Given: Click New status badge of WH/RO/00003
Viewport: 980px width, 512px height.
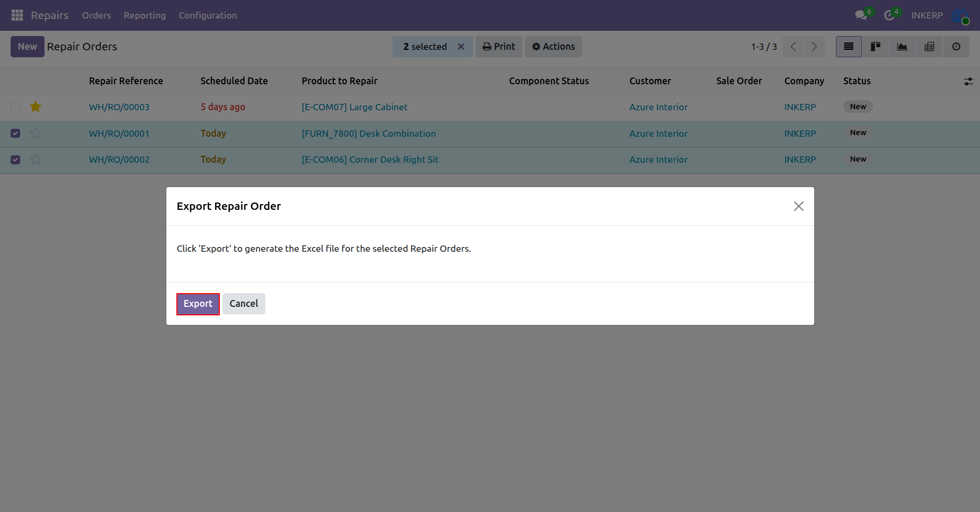Looking at the screenshot, I should pyautogui.click(x=858, y=107).
